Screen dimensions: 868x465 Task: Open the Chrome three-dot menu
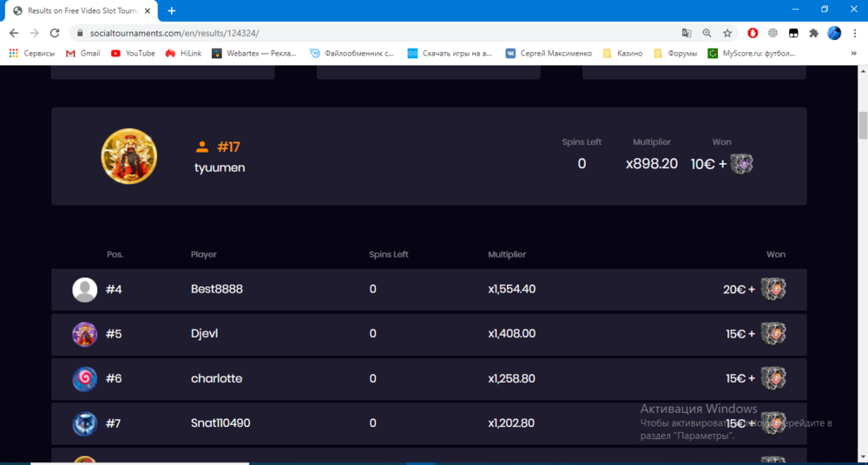point(854,33)
